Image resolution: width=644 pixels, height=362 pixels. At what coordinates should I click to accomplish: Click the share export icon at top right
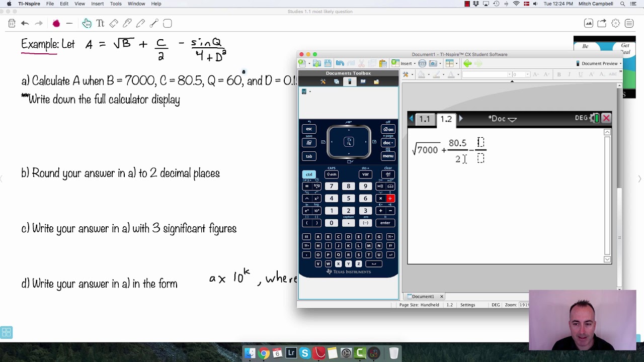(x=602, y=23)
